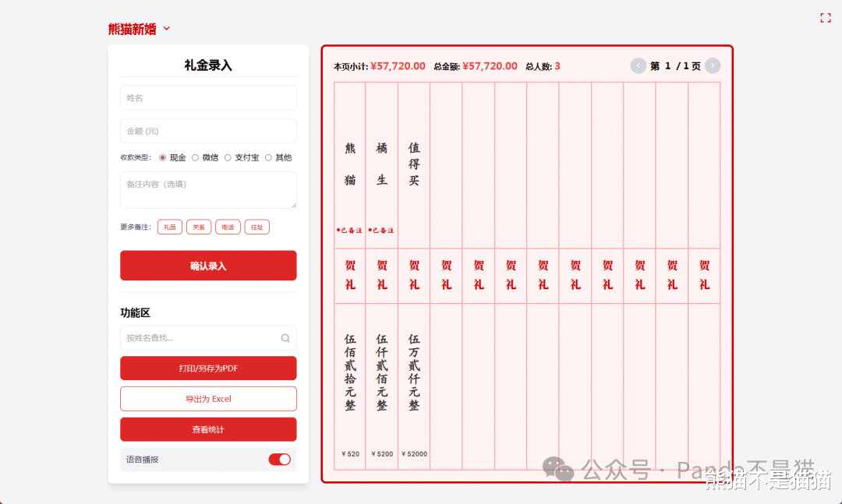
Task: Add 电话 remark tag
Action: coord(228,227)
